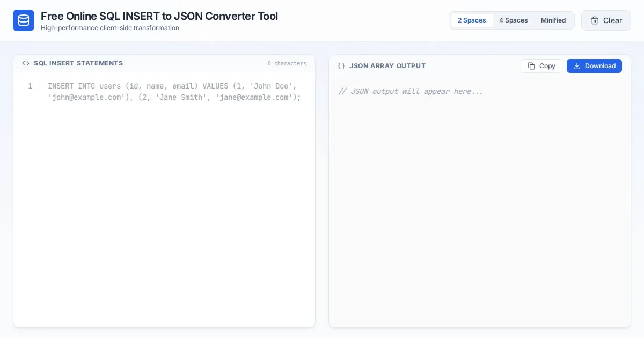Click the blue database logo icon
Screen dimensions: 644x338
[x=24, y=20]
